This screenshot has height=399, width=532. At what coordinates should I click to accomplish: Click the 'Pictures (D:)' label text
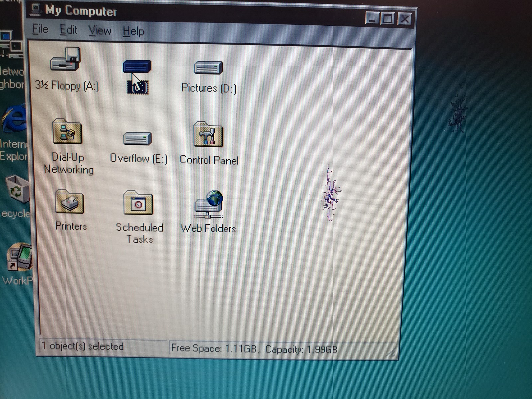click(209, 88)
